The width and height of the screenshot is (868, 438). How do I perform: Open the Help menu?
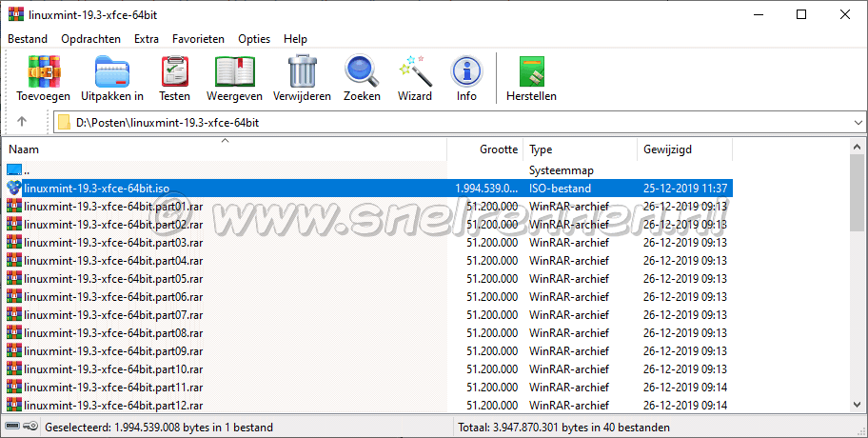coord(295,39)
